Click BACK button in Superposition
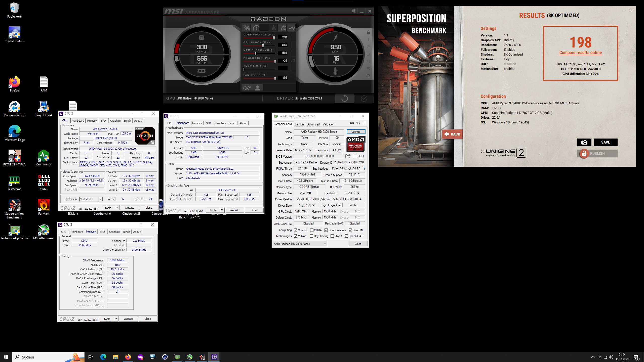 click(x=453, y=134)
